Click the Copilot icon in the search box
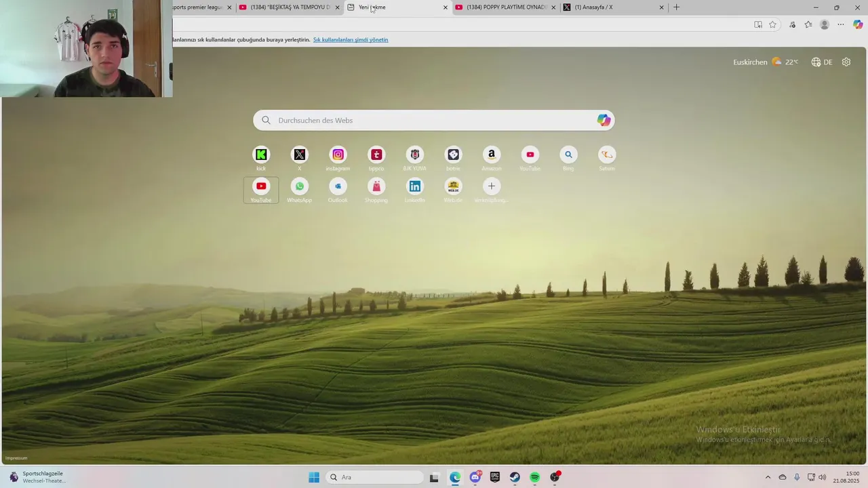868x488 pixels. (x=604, y=120)
